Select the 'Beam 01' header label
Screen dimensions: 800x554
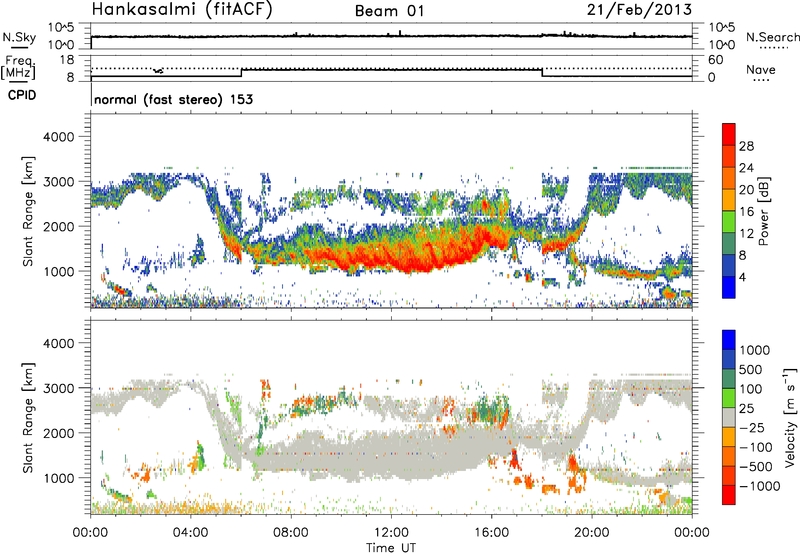pyautogui.click(x=389, y=11)
